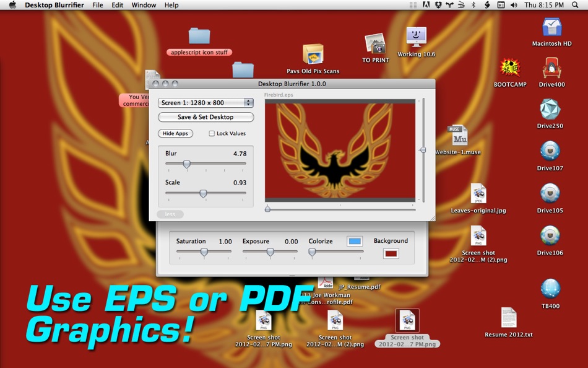
Task: Click the Blur value 4.78
Action: click(x=240, y=154)
